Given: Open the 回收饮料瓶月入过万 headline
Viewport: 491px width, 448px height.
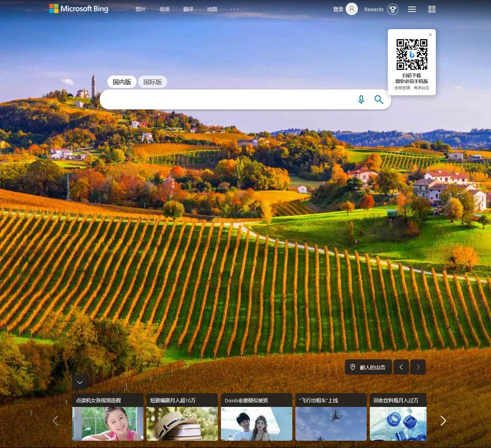Looking at the screenshot, I should pyautogui.click(x=396, y=400).
